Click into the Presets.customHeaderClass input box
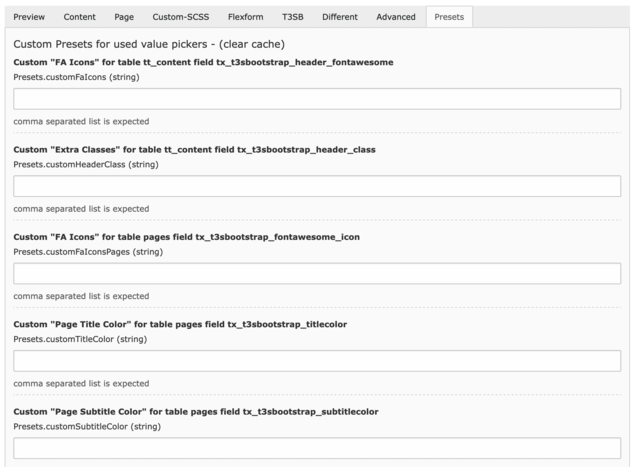Screen dimensions: 636x467 (x=317, y=186)
